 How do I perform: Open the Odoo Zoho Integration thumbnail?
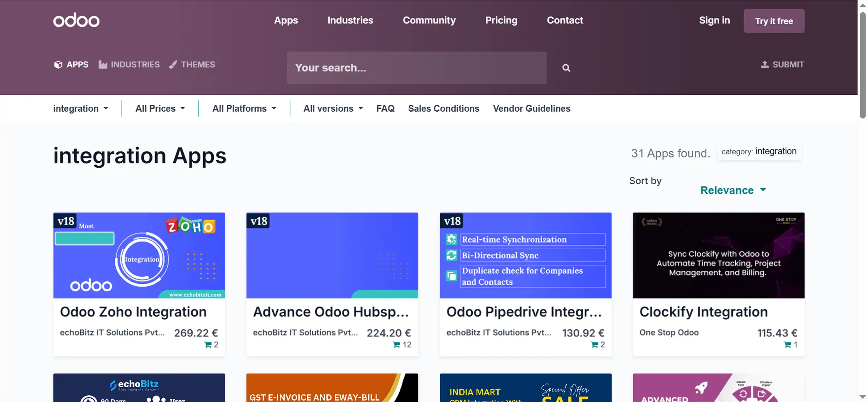(x=139, y=255)
